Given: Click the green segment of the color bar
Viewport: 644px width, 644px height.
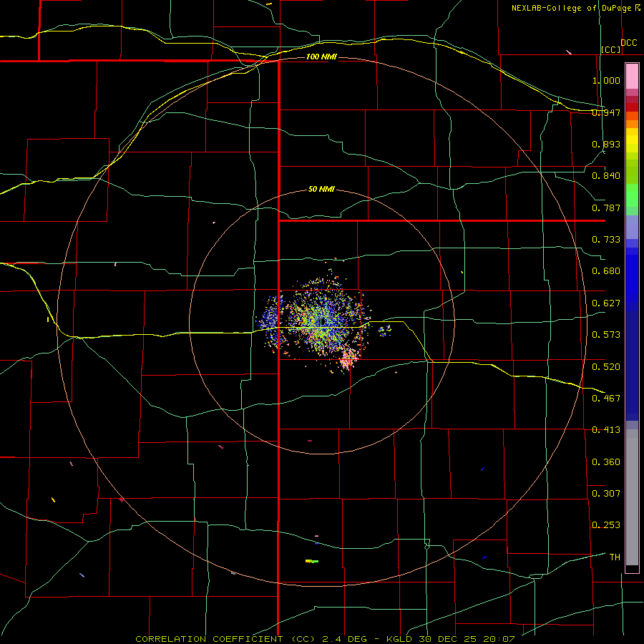Looking at the screenshot, I should coord(632,195).
